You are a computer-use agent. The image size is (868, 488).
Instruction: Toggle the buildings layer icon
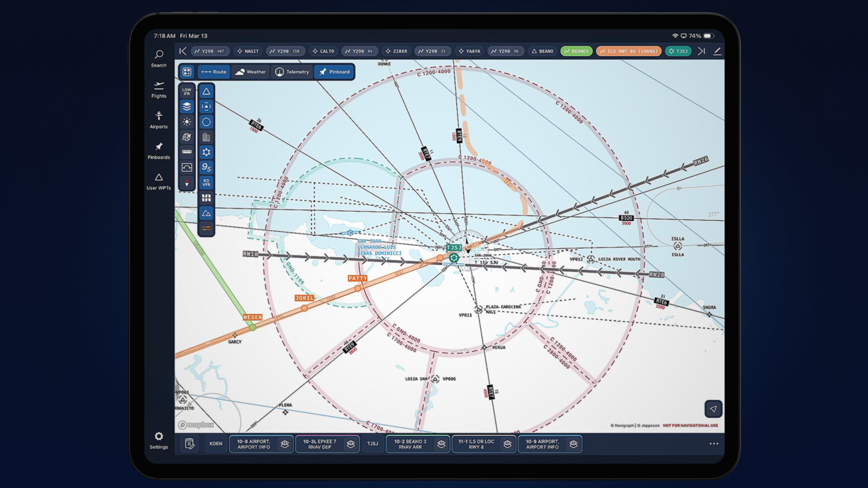click(x=206, y=137)
